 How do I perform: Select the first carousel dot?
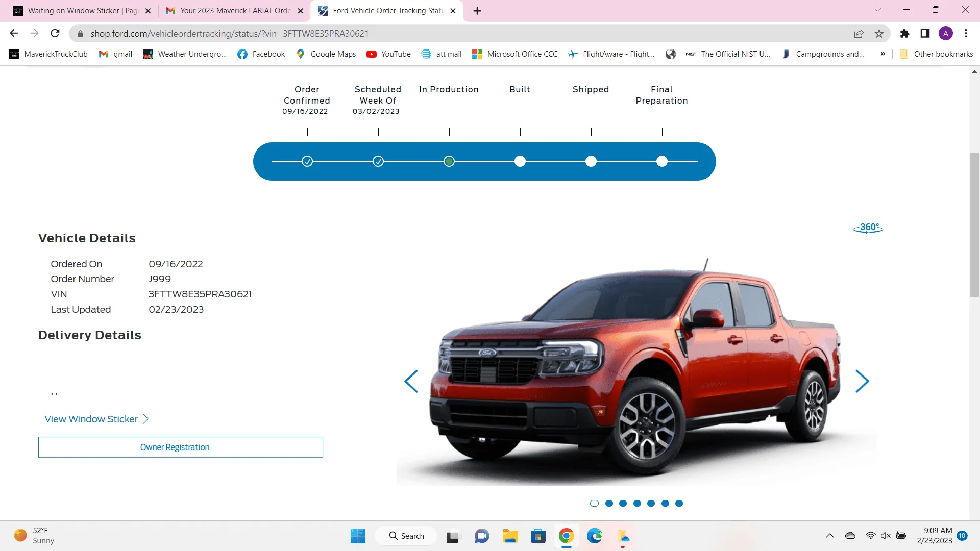click(594, 504)
